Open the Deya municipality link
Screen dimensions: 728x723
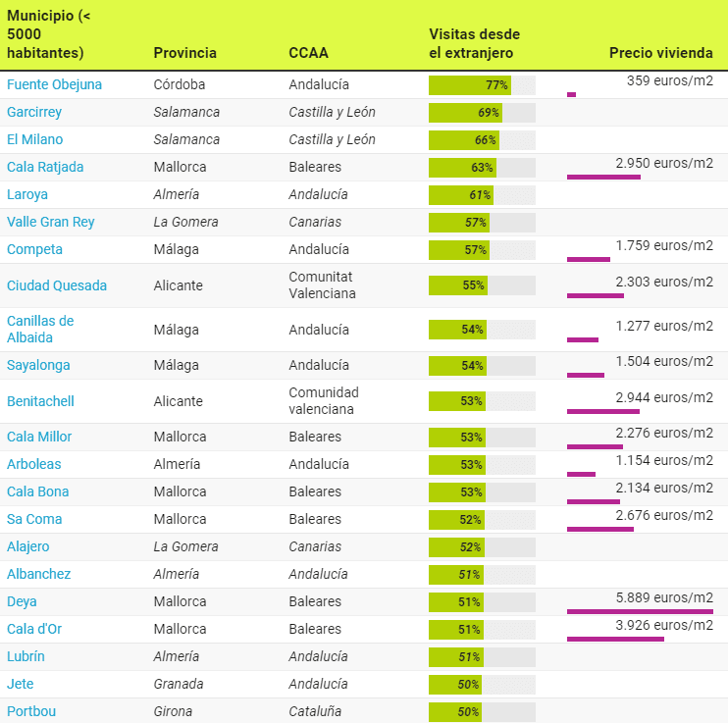(22, 601)
